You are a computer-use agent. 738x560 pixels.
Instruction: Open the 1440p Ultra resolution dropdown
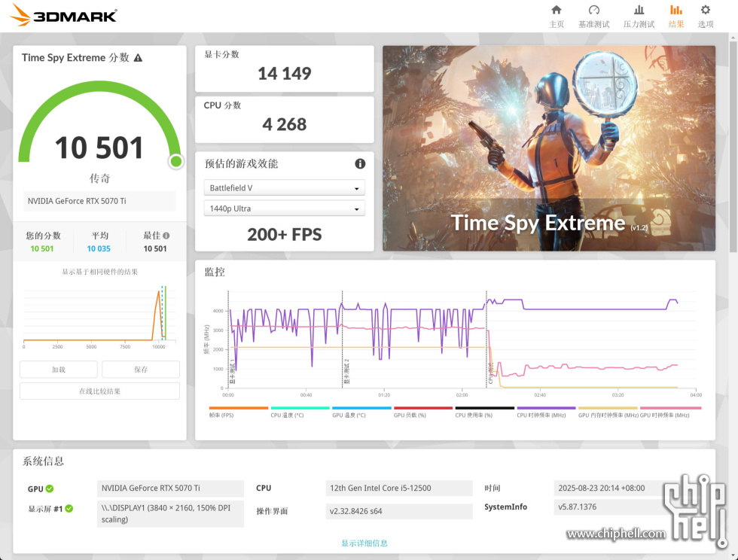tap(285, 208)
